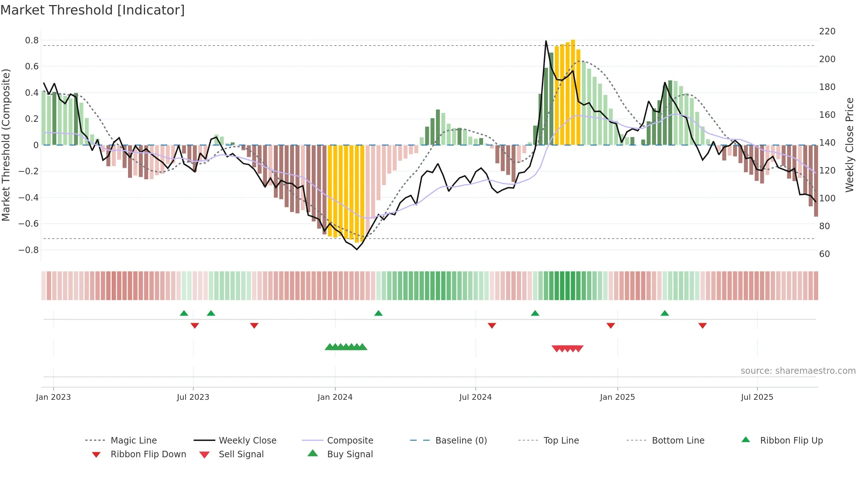Click the −0.2 left axis tick
868x488 pixels.
tap(29, 171)
